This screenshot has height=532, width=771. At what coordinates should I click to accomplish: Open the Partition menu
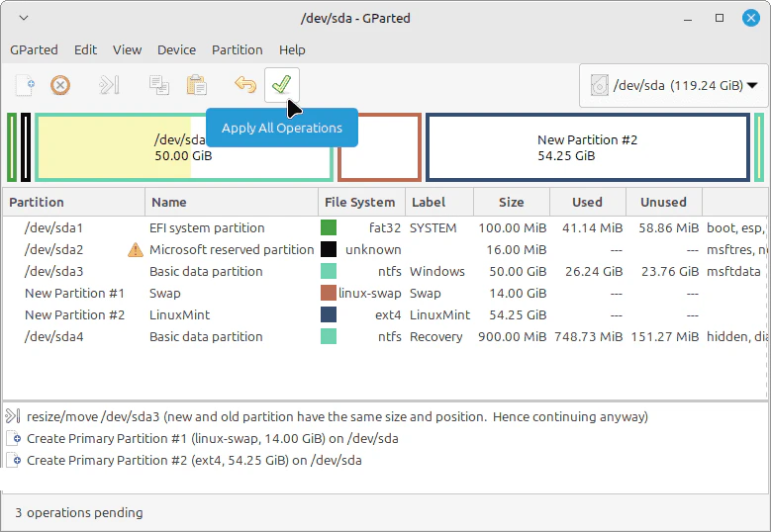tap(237, 50)
